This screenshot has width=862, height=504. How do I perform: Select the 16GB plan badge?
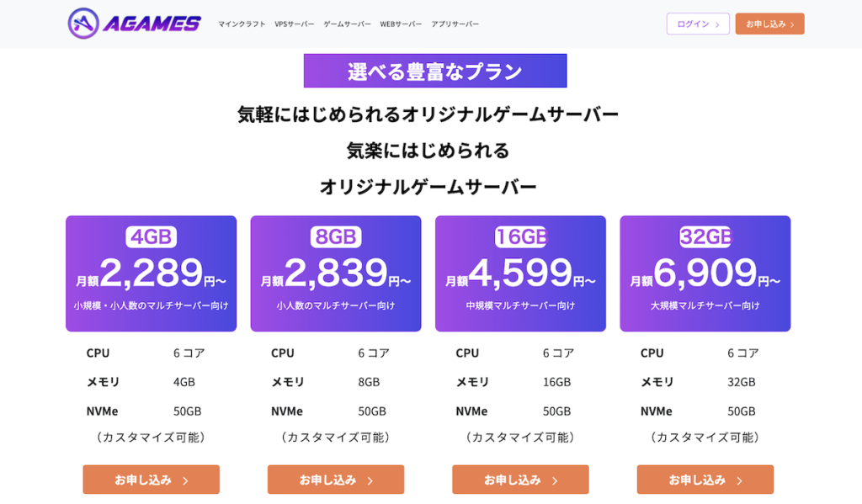[520, 236]
